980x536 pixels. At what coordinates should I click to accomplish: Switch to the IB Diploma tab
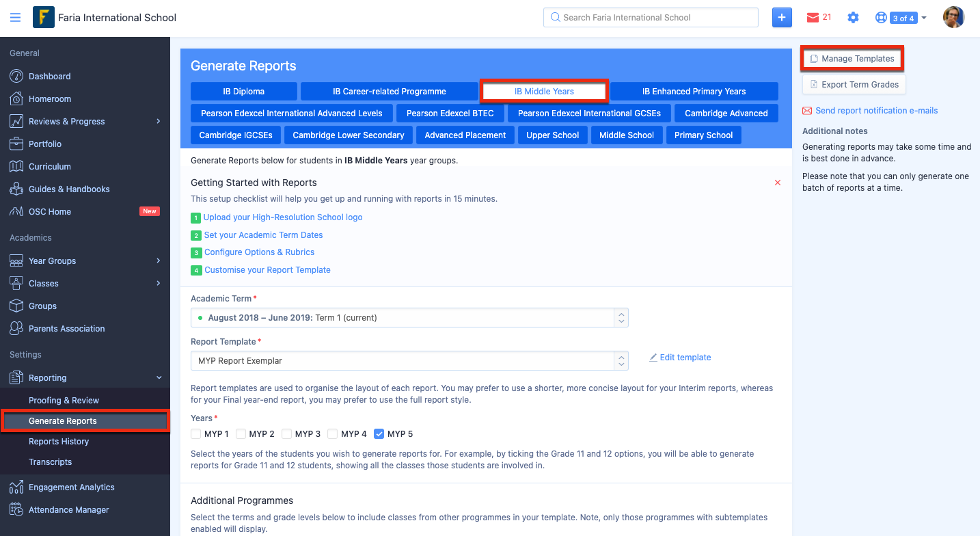244,91
